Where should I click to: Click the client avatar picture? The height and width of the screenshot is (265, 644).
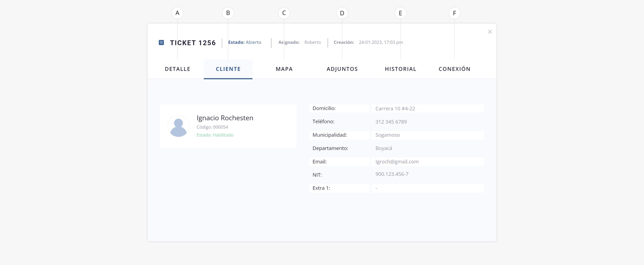[x=178, y=126]
